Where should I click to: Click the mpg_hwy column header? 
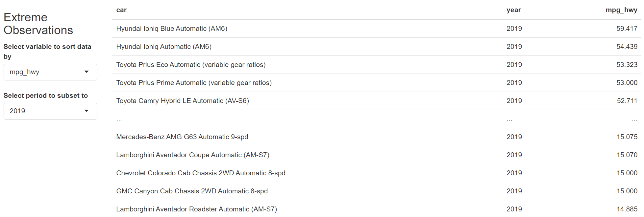621,10
